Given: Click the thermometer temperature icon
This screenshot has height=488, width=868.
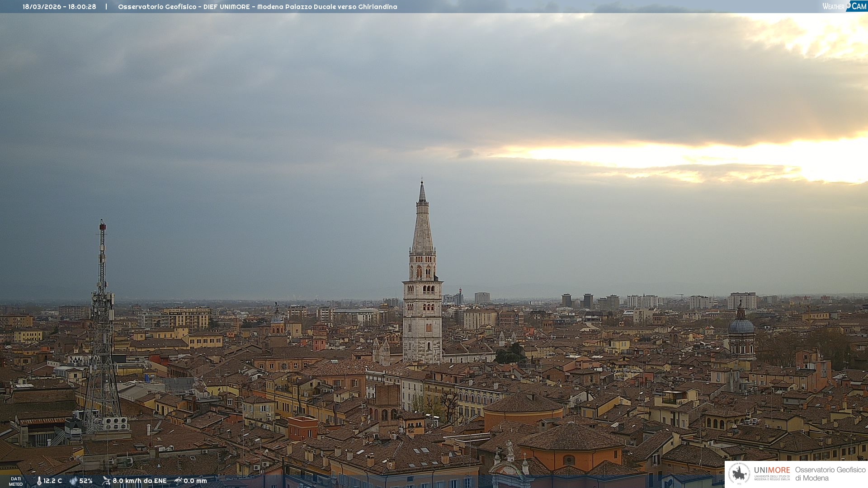Looking at the screenshot, I should coord(39,481).
